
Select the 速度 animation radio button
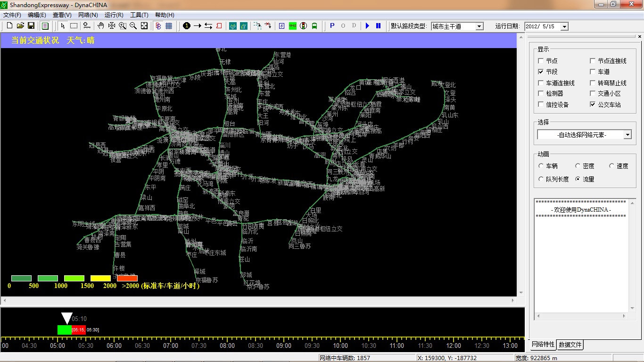[612, 166]
